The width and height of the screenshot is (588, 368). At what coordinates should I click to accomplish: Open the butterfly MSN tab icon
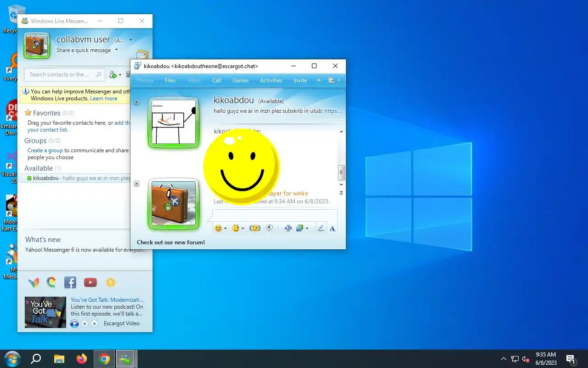[34, 282]
